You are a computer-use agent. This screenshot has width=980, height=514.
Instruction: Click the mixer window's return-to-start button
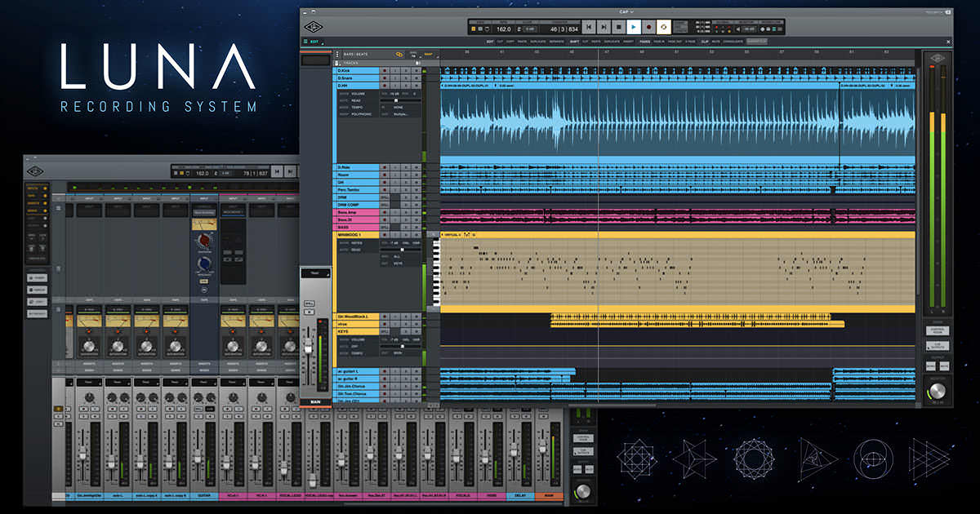click(x=277, y=171)
